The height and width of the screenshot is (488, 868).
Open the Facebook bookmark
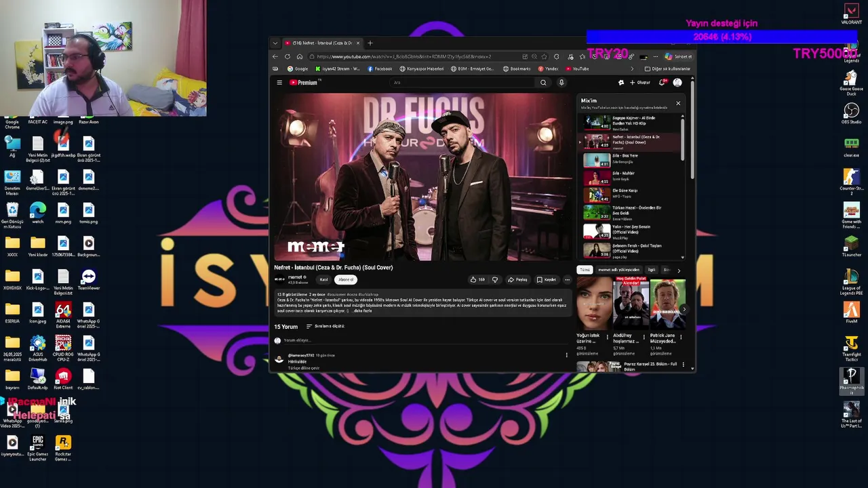pyautogui.click(x=380, y=68)
